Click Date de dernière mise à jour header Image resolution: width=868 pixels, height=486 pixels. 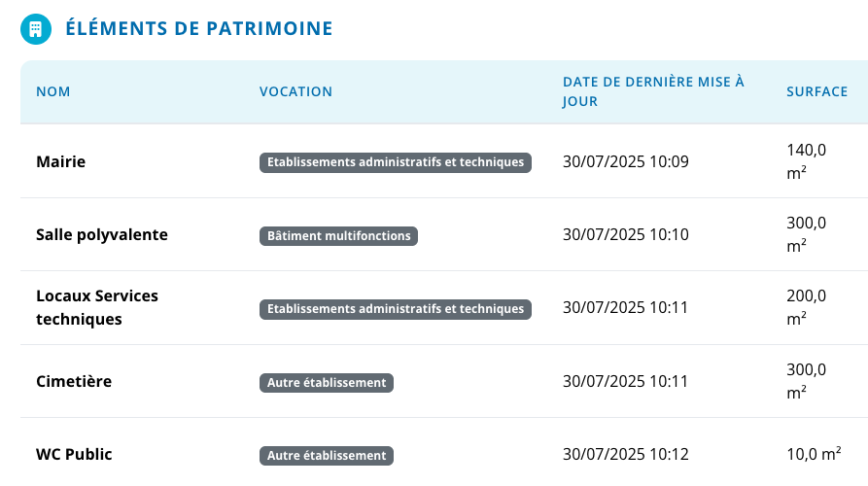[x=653, y=91]
